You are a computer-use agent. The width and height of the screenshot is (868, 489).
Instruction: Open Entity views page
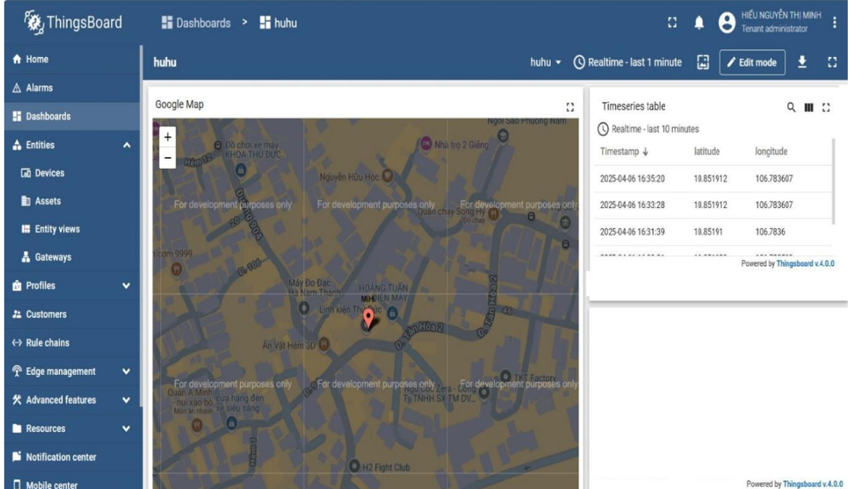pyautogui.click(x=70, y=230)
